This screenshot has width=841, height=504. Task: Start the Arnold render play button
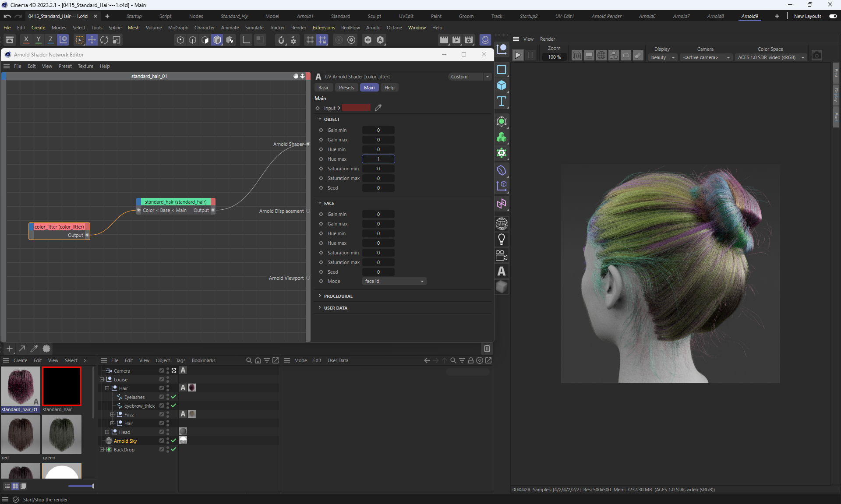tap(518, 56)
